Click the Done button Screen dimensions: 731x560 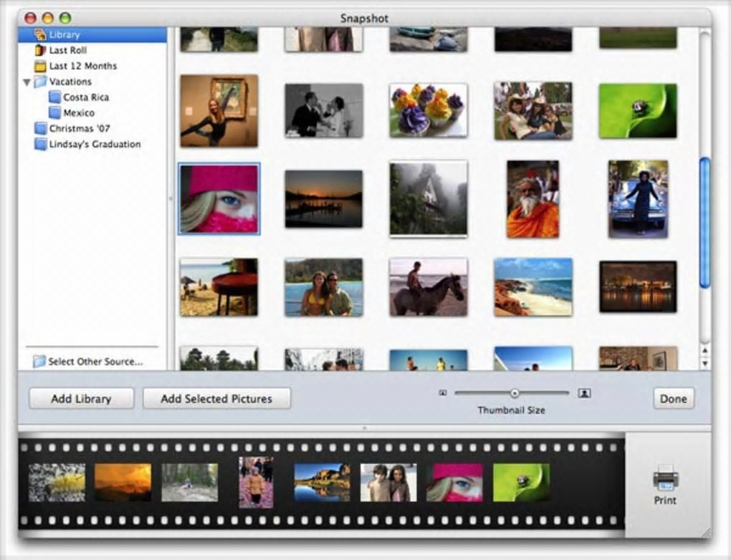click(x=674, y=399)
